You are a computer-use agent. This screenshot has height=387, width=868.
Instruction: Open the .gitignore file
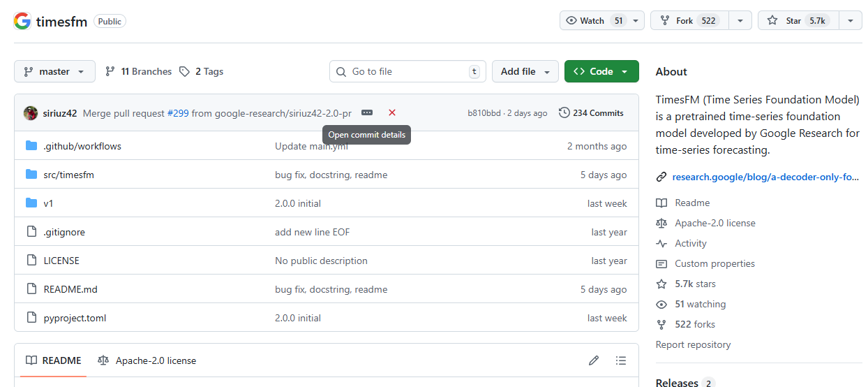point(64,232)
